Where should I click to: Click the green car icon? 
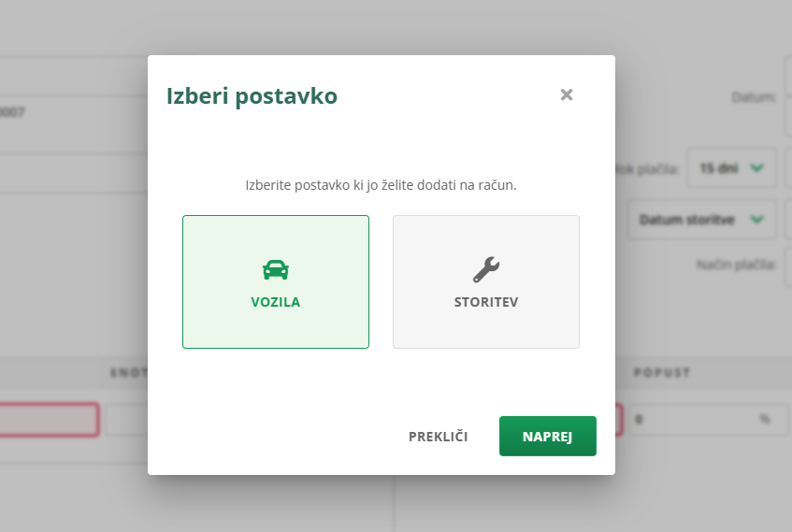pyautogui.click(x=275, y=270)
